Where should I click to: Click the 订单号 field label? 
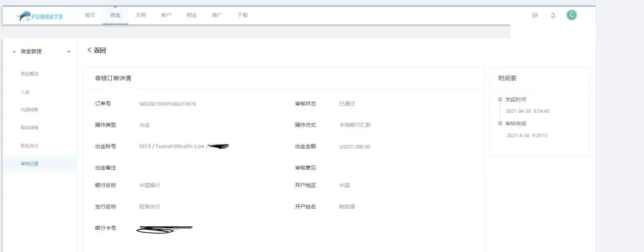[103, 104]
